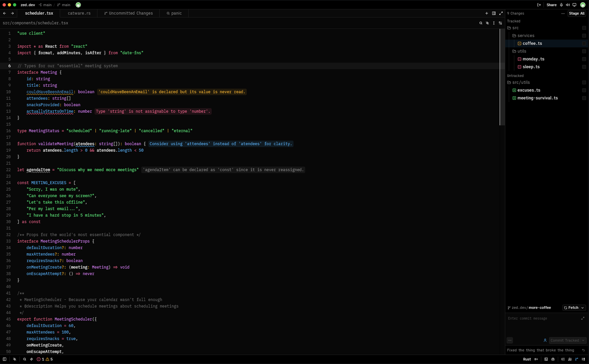
Task: Open the terminal panel from status bar
Action: coord(546,359)
